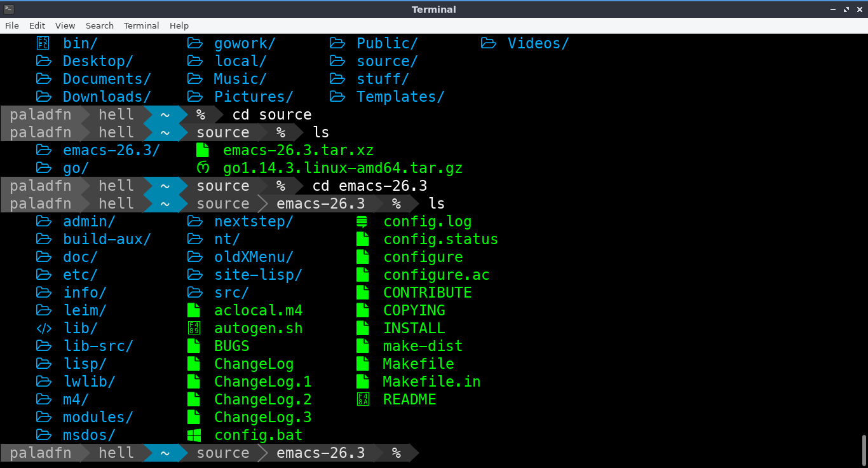
Task: Click the terminal icon in the title bar
Action: [8, 10]
